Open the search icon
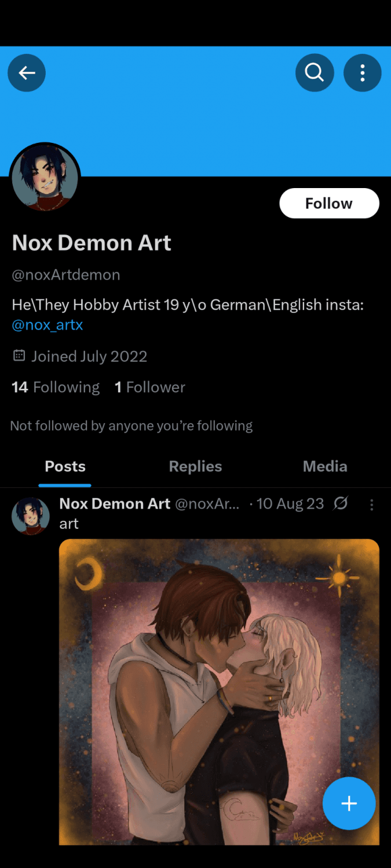The width and height of the screenshot is (391, 868). [x=315, y=72]
